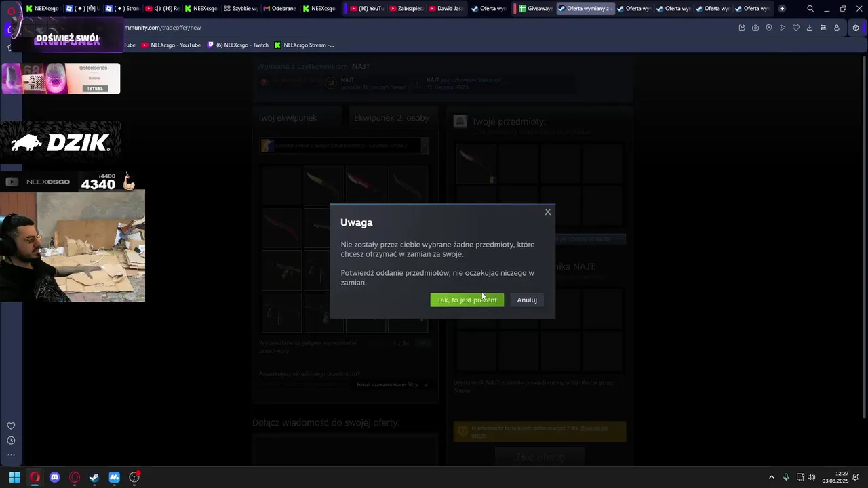Confirm with 'Tak, to jest prezent' button

point(467,300)
